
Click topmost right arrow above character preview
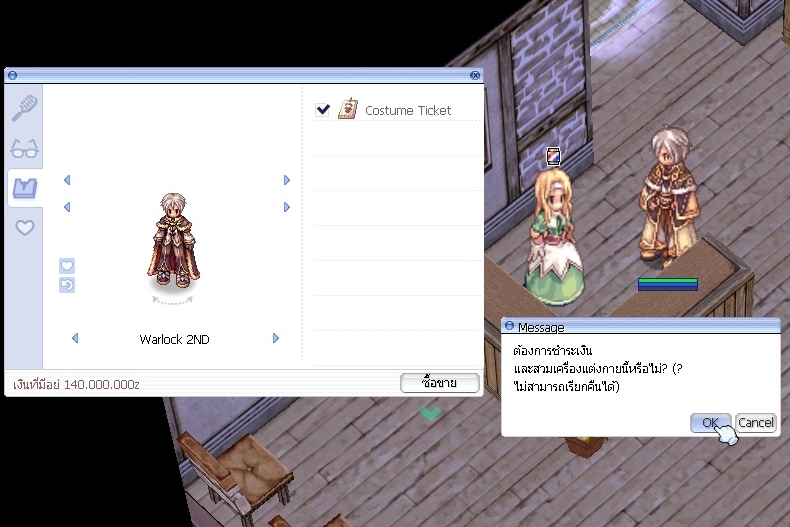(287, 180)
